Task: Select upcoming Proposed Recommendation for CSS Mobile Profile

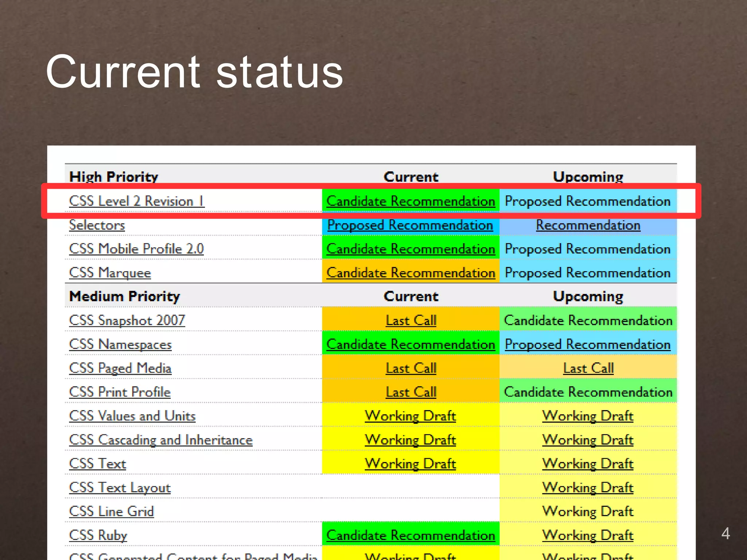Action: (588, 249)
